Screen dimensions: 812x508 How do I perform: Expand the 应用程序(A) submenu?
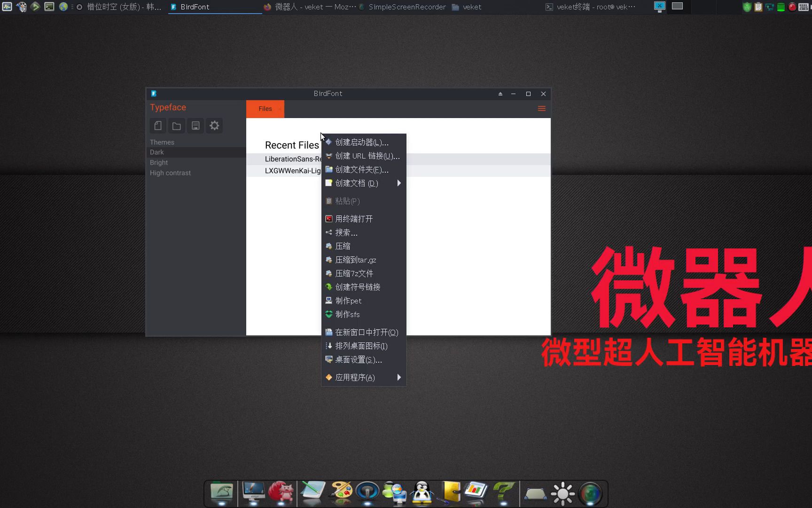[x=364, y=377]
